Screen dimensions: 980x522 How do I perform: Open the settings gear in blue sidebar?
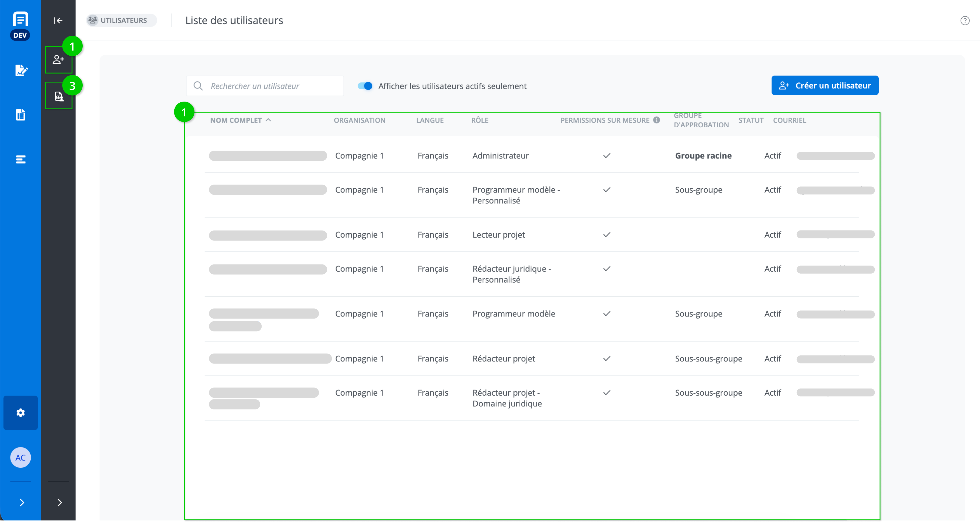[x=20, y=412]
